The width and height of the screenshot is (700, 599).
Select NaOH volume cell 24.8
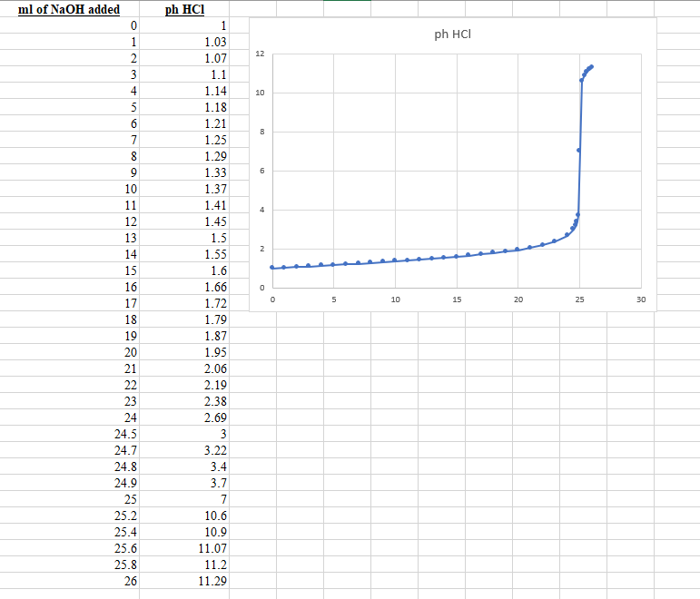pyautogui.click(x=69, y=466)
